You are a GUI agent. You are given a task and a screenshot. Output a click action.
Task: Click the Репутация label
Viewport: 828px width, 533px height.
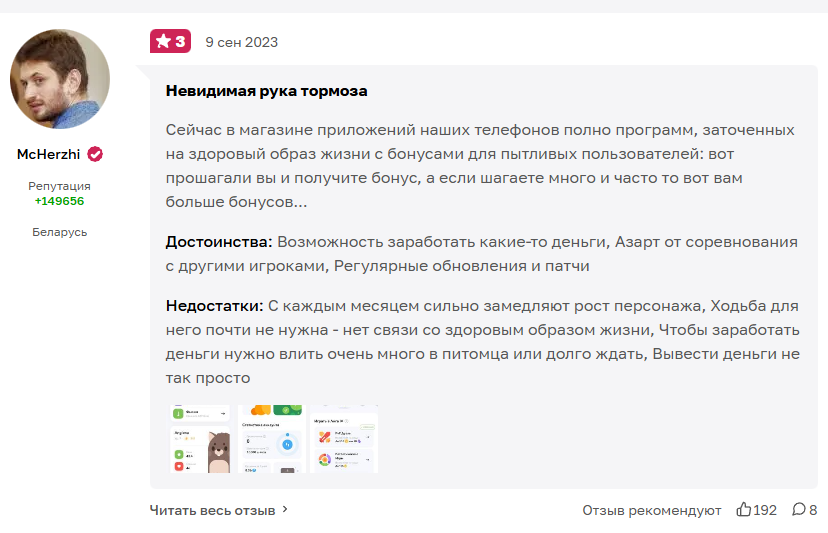pyautogui.click(x=59, y=186)
